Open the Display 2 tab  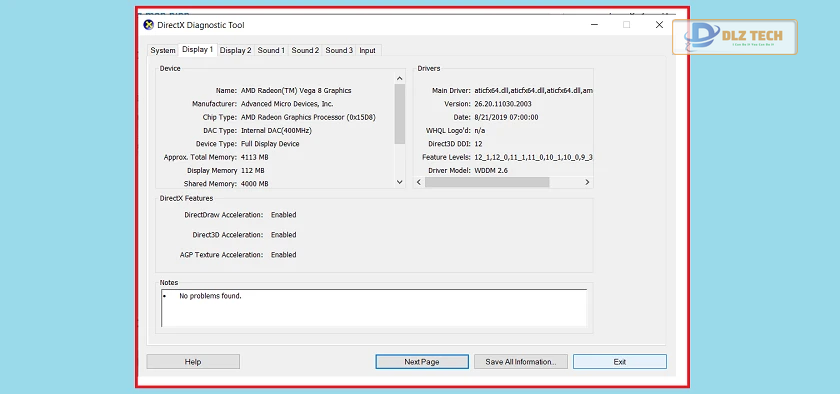[235, 50]
